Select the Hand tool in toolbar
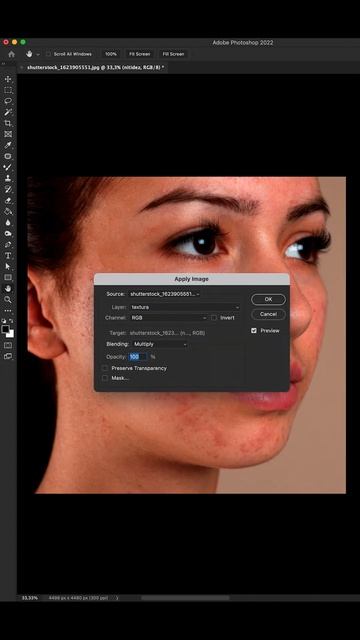360x640 pixels. tap(8, 288)
